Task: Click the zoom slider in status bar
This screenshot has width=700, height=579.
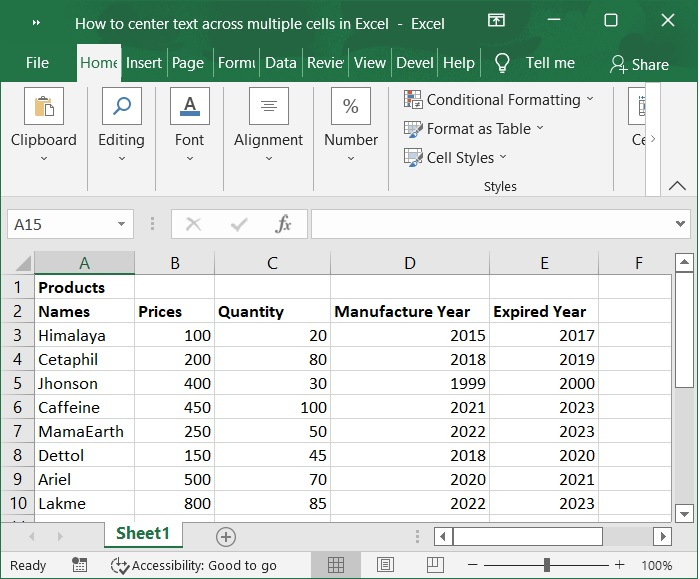Action: point(546,565)
